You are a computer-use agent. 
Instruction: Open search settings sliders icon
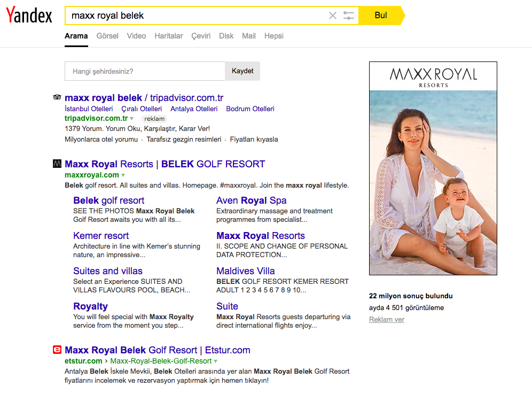coord(348,16)
